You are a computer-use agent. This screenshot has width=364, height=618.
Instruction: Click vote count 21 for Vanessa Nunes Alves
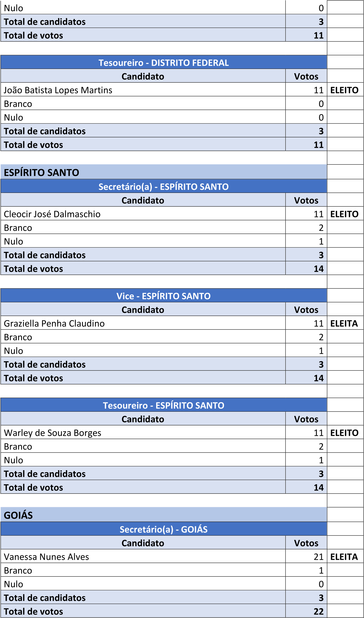pos(319,557)
